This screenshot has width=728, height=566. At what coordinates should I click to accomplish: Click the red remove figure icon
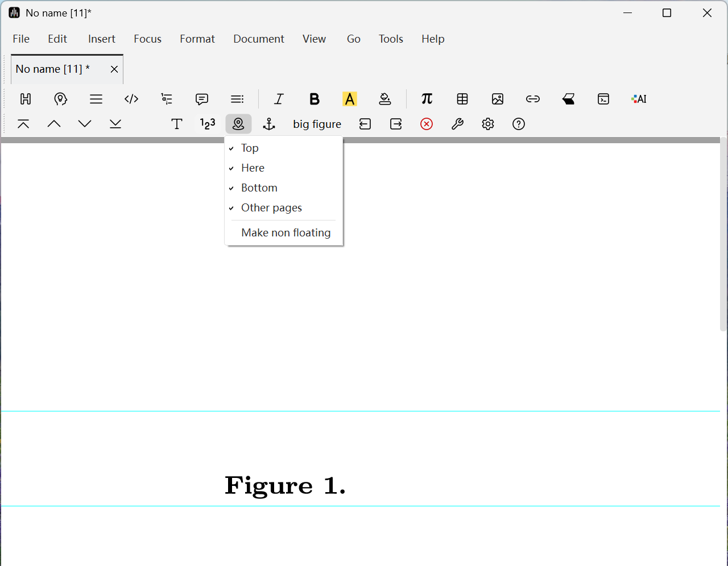[x=427, y=124]
